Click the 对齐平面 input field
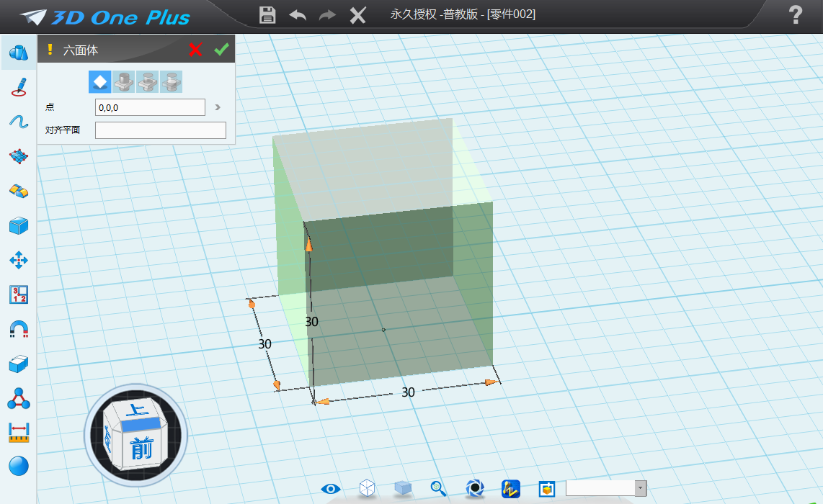The width and height of the screenshot is (823, 504). 161,130
